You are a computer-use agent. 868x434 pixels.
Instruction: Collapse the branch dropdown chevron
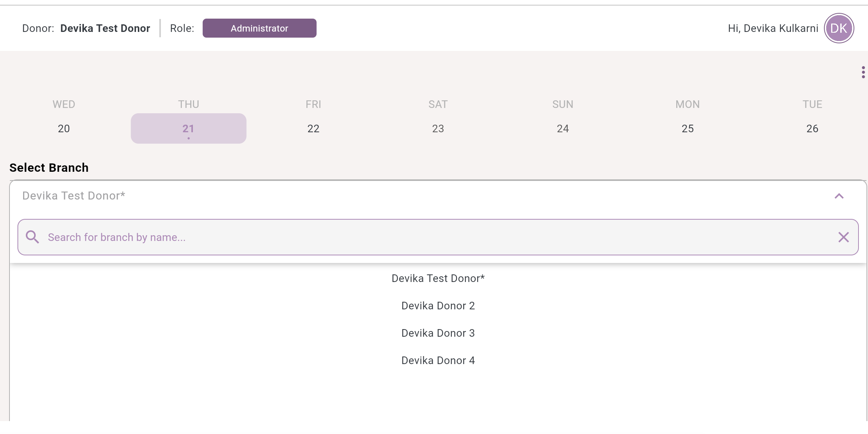pos(839,196)
